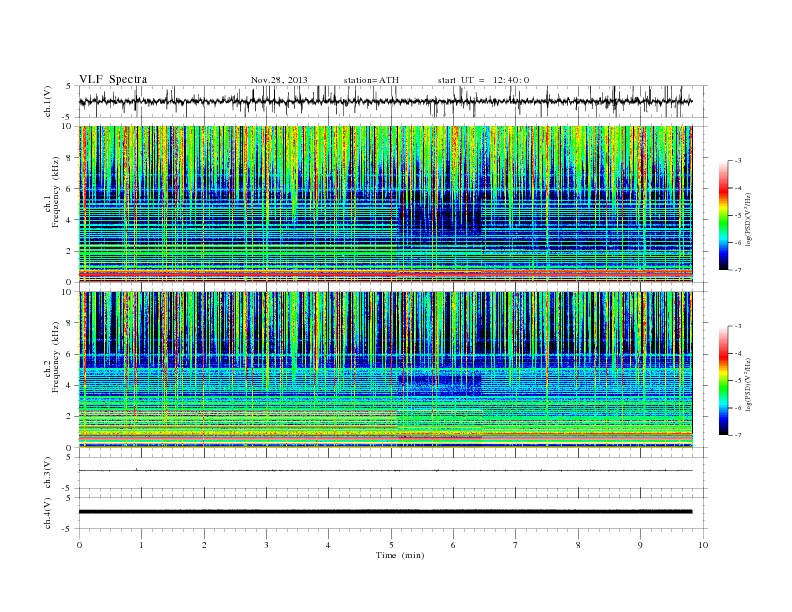Click the dark blue patch in ch.2 spectrogram
Screen dimensions: 792x612
(x=439, y=384)
